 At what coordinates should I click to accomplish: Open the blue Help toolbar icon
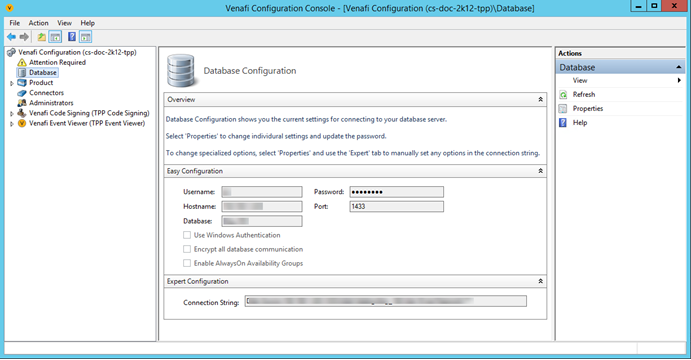[72, 37]
